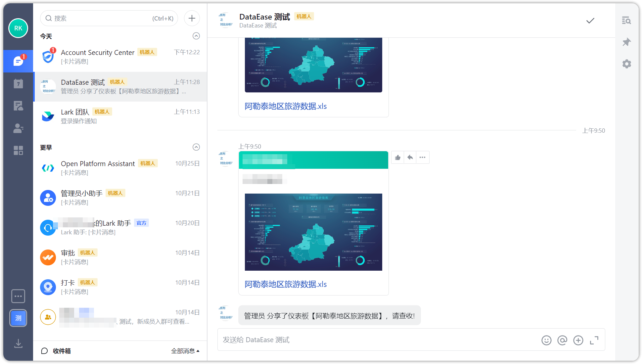
Task: Open Account Security Center conversation
Action: (120, 57)
